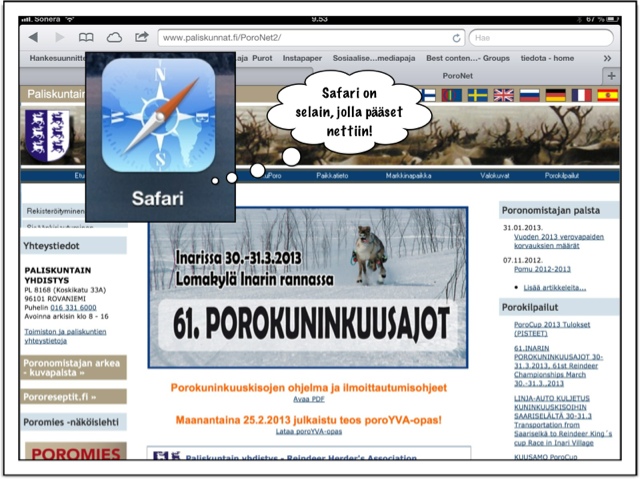Screen dimensions: 640x479
Task: Select the Sami flag language
Action: click(452, 95)
